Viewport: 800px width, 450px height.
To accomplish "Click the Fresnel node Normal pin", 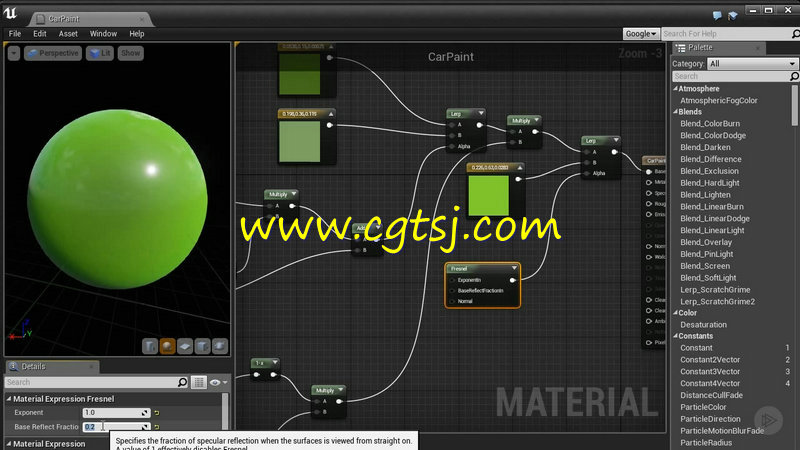I will pos(453,302).
